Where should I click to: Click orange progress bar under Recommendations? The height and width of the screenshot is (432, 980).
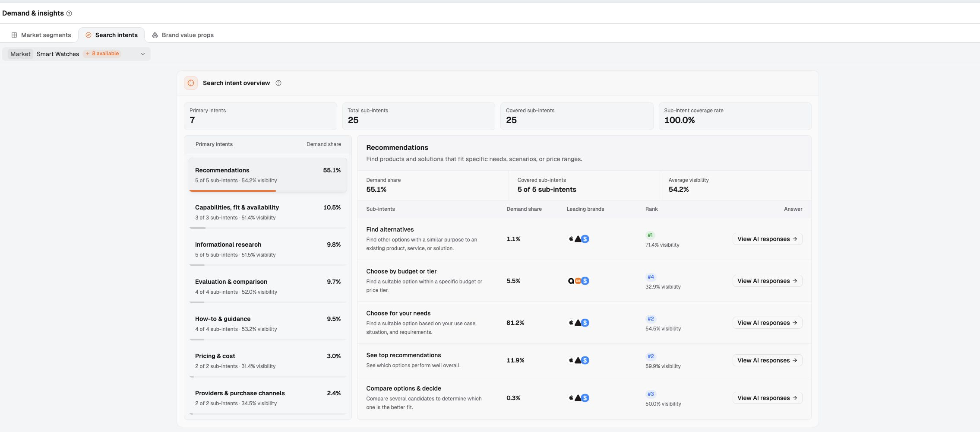pos(232,191)
